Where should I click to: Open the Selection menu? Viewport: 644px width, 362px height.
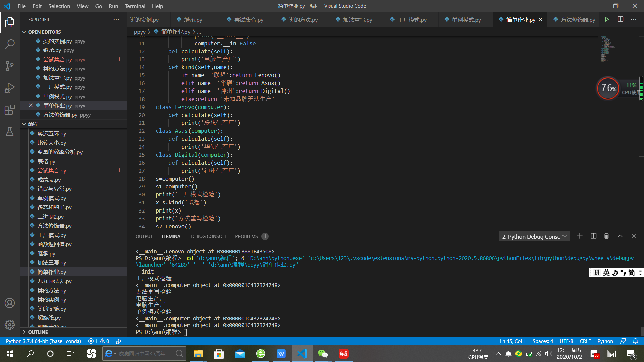[x=59, y=6]
